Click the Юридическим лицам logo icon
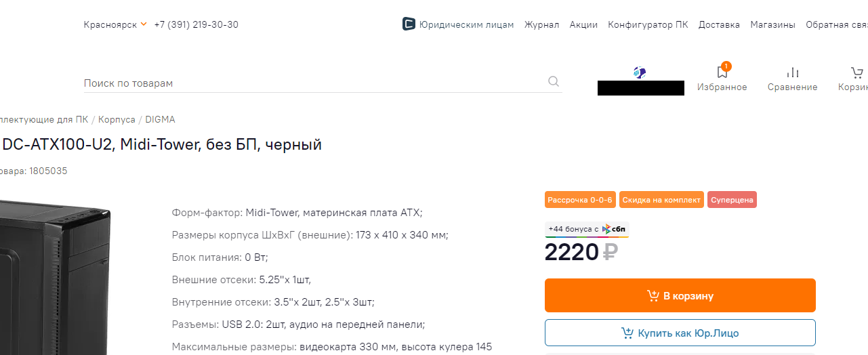This screenshot has height=355, width=868. pyautogui.click(x=409, y=24)
